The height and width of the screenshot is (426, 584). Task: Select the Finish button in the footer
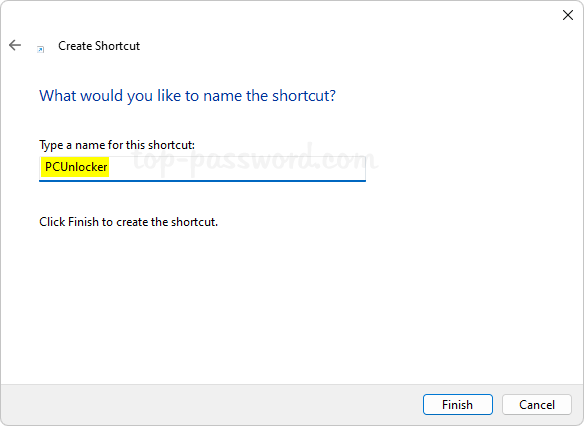coord(458,404)
